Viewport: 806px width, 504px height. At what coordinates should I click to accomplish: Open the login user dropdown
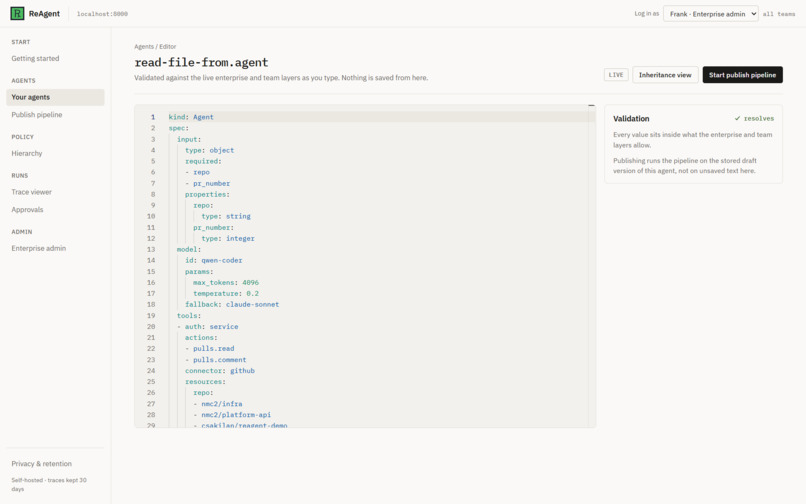tap(710, 14)
